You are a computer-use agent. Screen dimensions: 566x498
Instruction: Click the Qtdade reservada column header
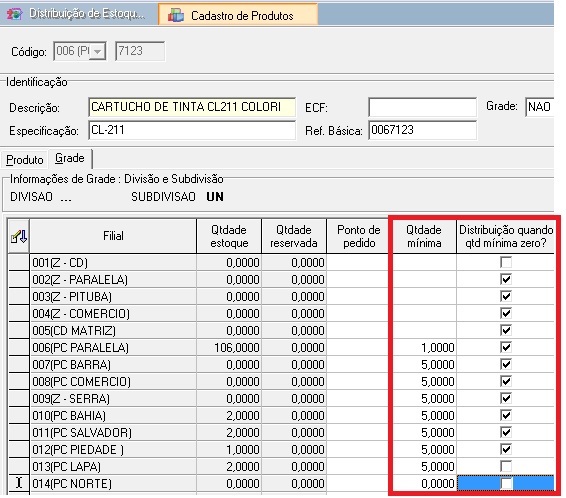point(294,236)
